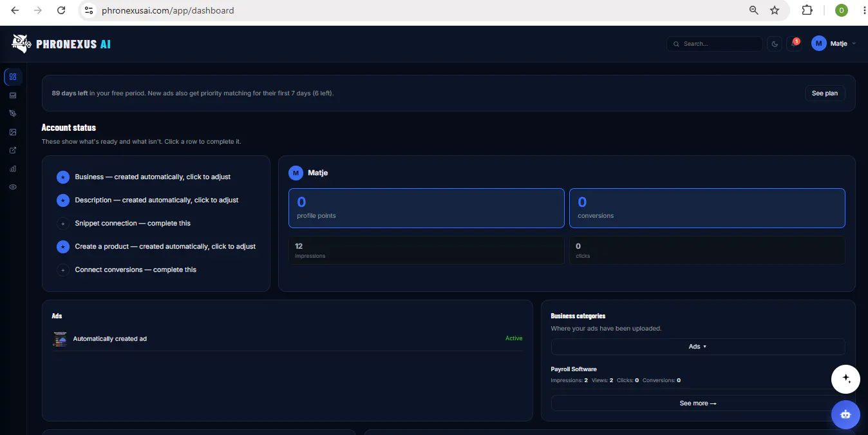Click the card-shaped sidebar icon below dashboard
The height and width of the screenshot is (435, 868).
click(x=13, y=95)
